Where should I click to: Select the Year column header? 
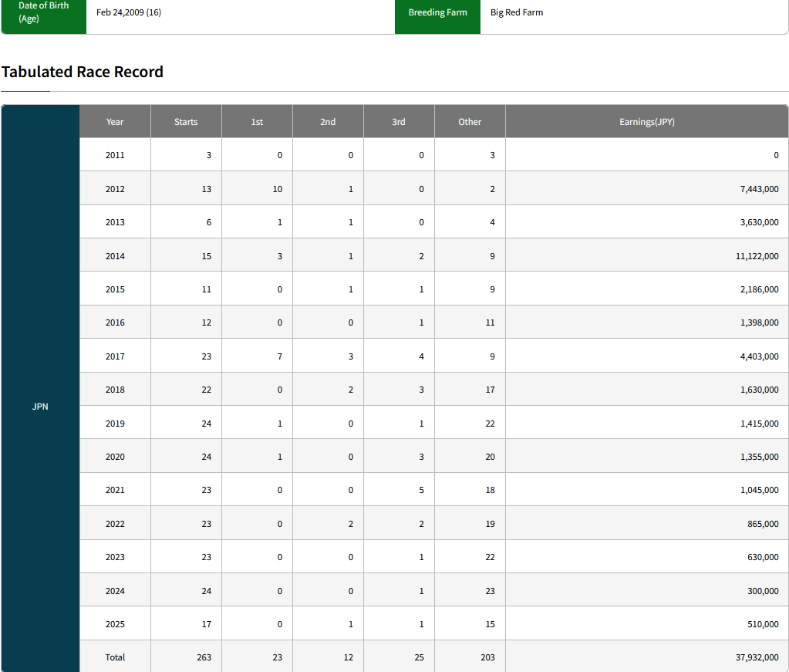pos(115,122)
